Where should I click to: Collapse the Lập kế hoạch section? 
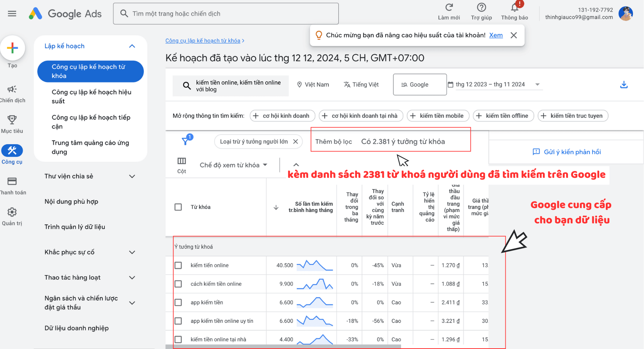tap(132, 46)
